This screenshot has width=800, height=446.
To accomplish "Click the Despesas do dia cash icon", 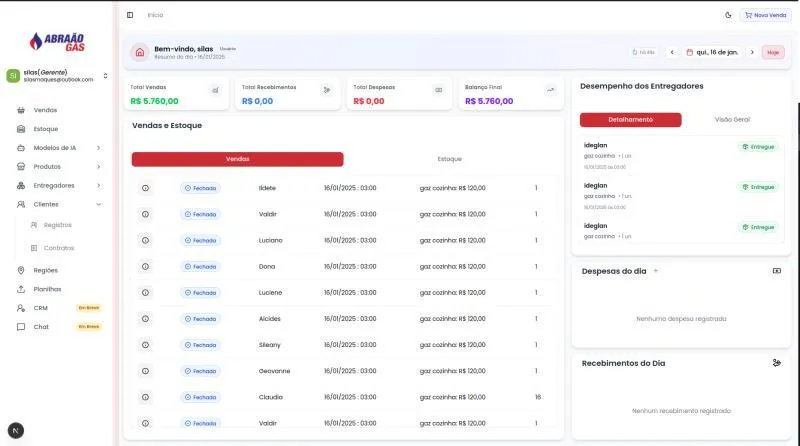I will [x=776, y=271].
